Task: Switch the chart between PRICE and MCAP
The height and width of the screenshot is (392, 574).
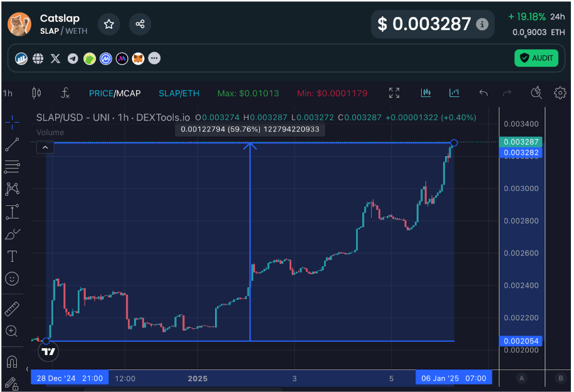Action: point(115,93)
